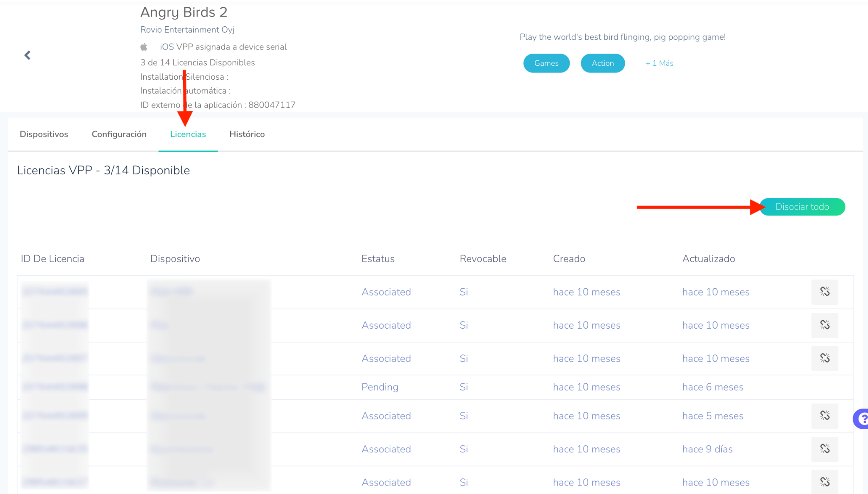868x494 pixels.
Task: Unlink license updated hace 5 meses
Action: tap(824, 416)
